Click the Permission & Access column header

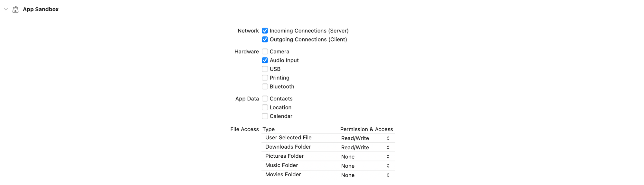366,129
